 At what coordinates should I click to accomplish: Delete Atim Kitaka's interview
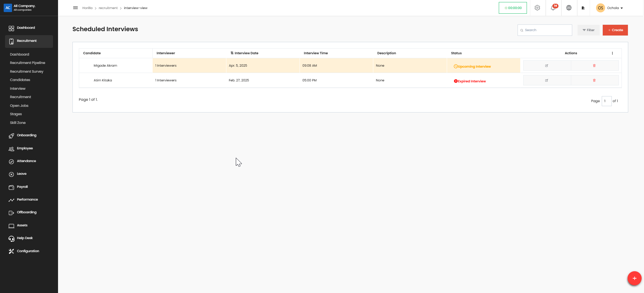594,80
